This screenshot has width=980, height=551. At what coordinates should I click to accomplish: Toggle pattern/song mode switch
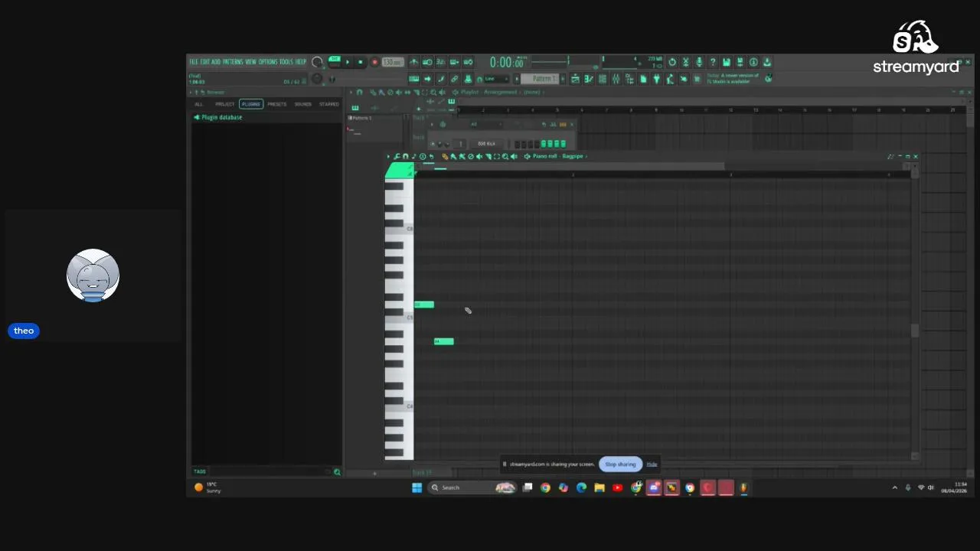(x=334, y=61)
